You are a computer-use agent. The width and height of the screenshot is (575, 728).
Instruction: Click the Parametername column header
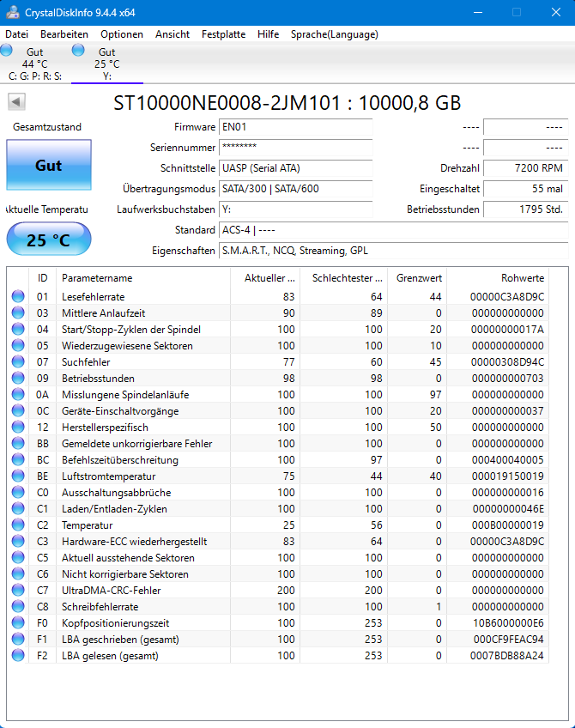coord(143,278)
